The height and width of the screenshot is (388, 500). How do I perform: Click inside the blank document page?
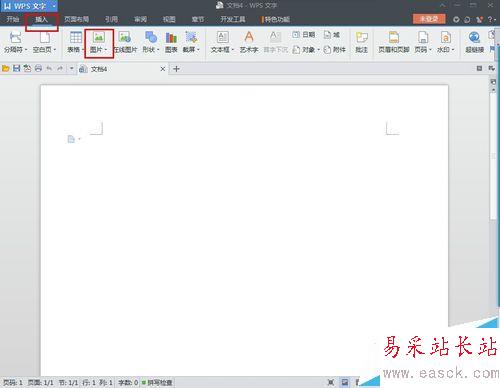tap(244, 230)
